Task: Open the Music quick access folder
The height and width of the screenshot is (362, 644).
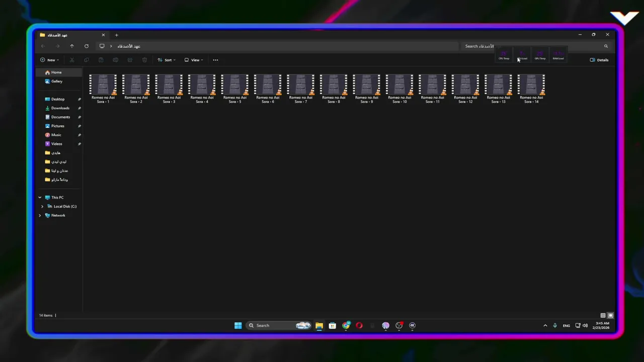Action: coord(56,135)
